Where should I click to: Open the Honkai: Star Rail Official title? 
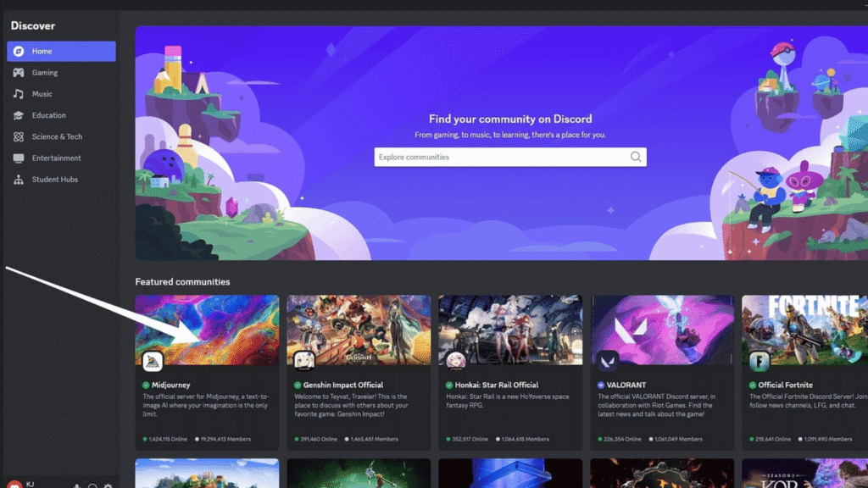(x=497, y=385)
